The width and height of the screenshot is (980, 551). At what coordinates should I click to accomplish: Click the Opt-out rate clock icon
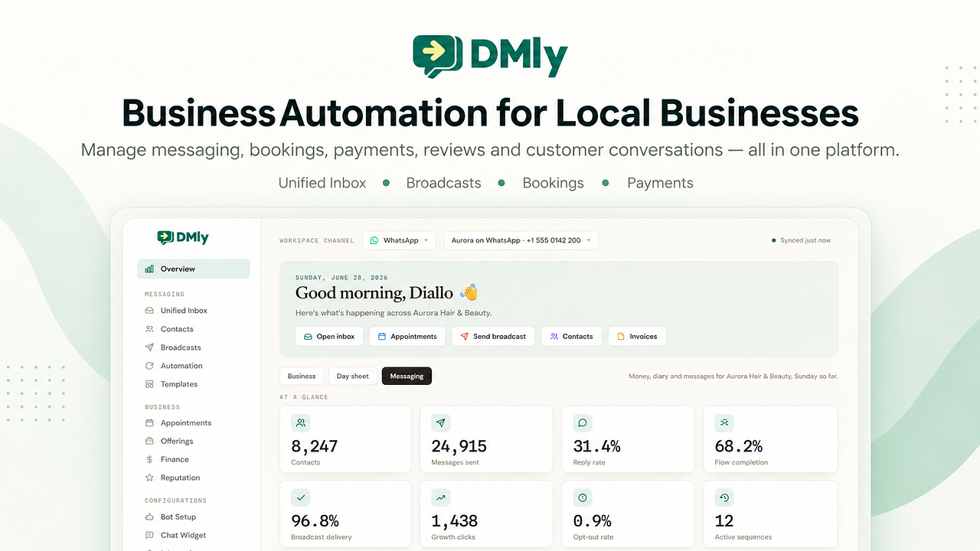click(583, 497)
